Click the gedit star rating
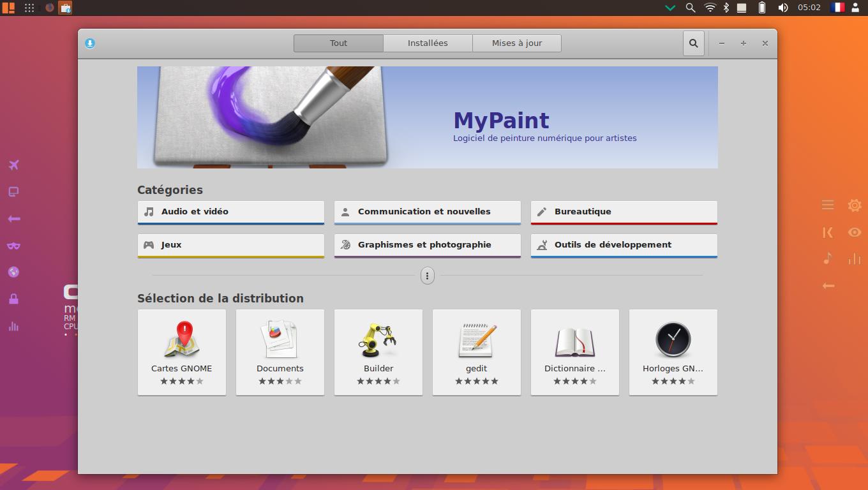868x490 pixels. (477, 381)
